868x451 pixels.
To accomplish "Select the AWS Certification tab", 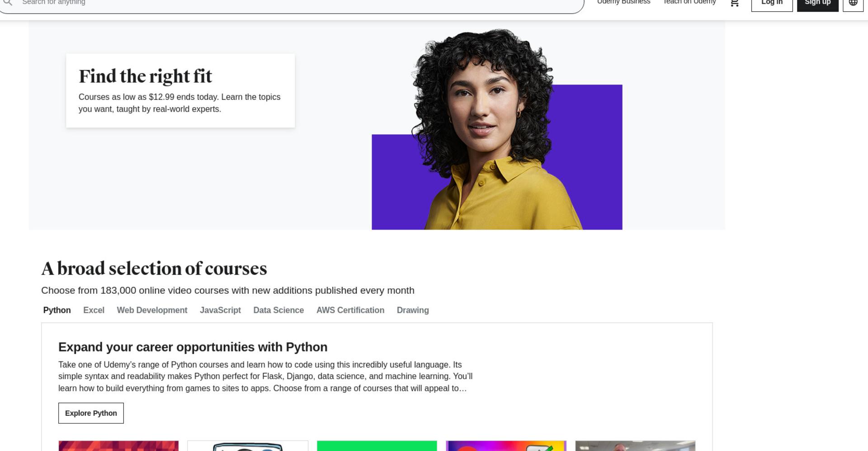I will pos(350,310).
